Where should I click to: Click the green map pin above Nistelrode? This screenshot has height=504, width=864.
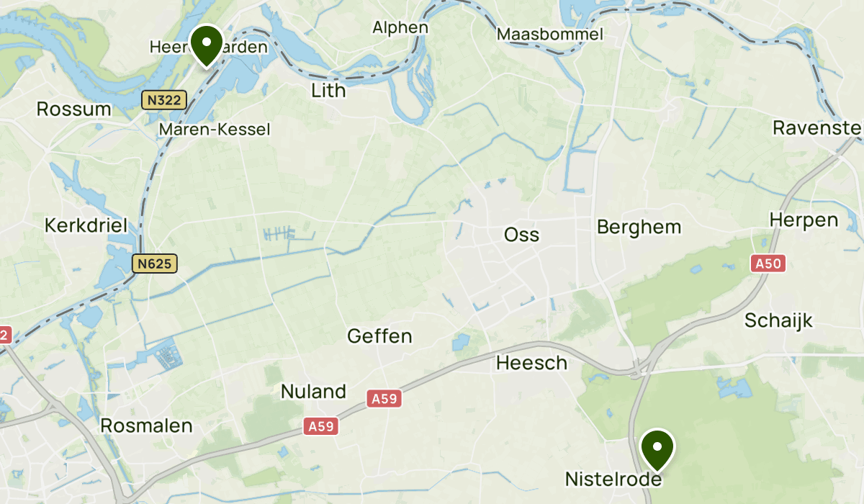657,450
